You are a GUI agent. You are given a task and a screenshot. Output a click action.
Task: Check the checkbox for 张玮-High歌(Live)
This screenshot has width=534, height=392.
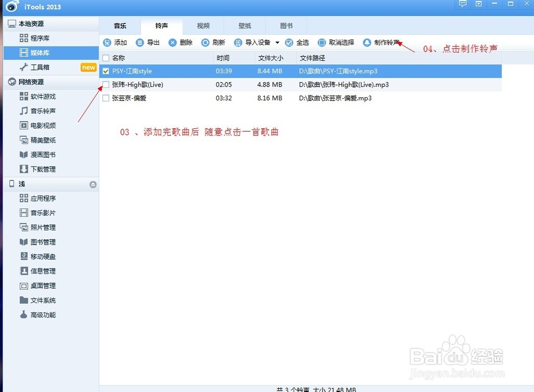[105, 84]
